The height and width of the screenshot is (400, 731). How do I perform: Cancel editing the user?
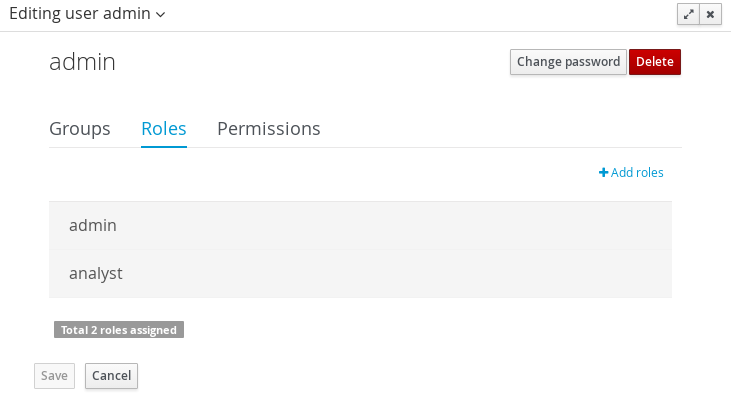click(x=111, y=376)
